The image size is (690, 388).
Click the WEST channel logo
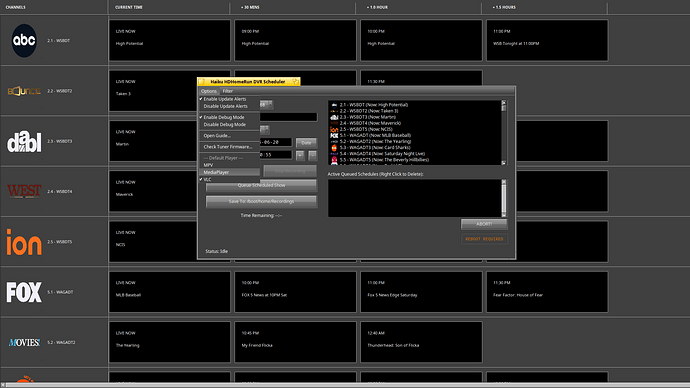click(24, 191)
